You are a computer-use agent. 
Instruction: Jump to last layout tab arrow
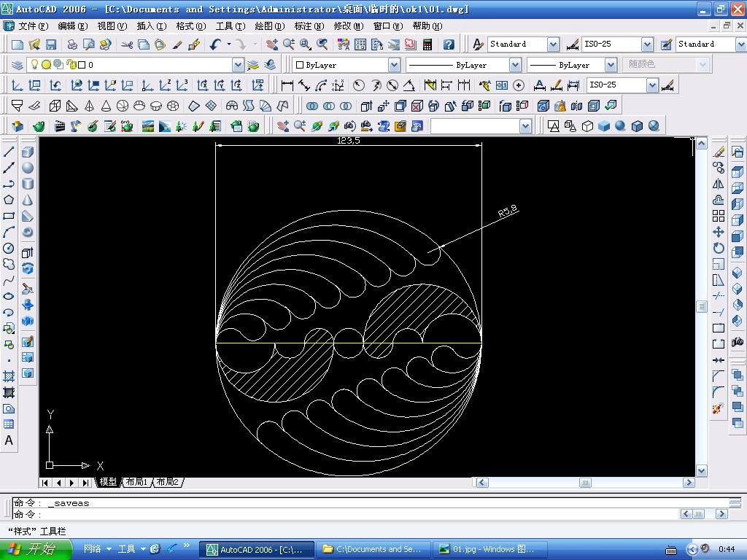(85, 483)
